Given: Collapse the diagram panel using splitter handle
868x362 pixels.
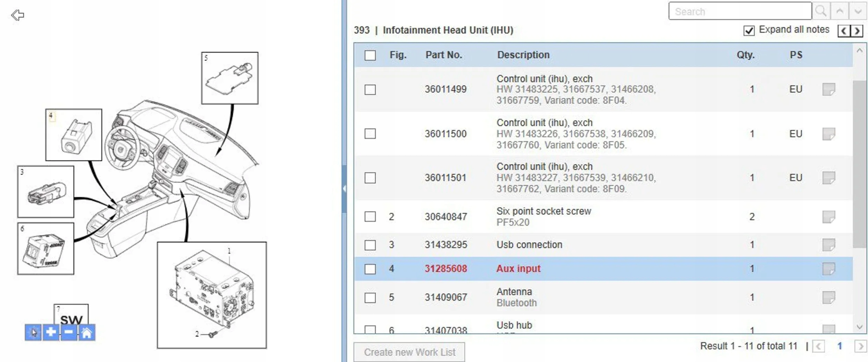Looking at the screenshot, I should tap(344, 189).
